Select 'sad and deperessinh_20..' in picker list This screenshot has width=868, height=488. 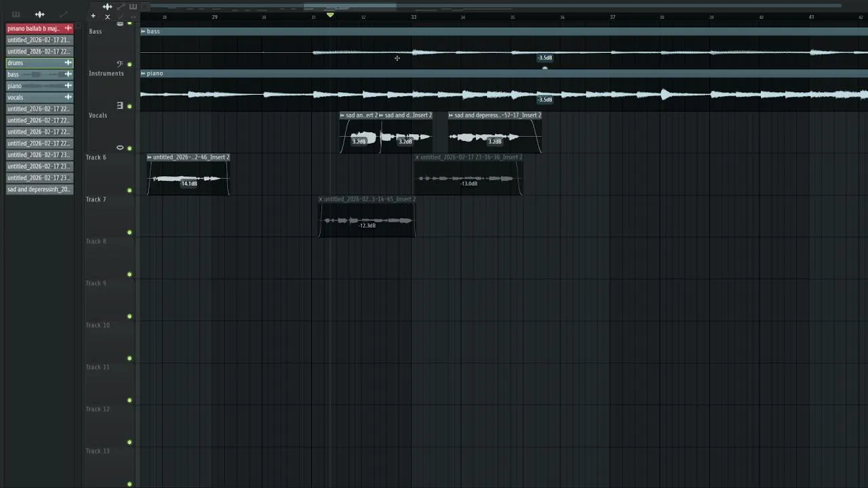39,190
